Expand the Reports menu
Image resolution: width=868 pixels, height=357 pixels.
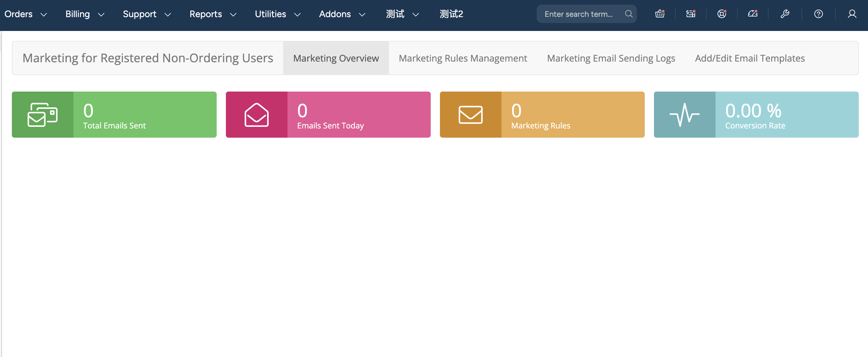213,14
